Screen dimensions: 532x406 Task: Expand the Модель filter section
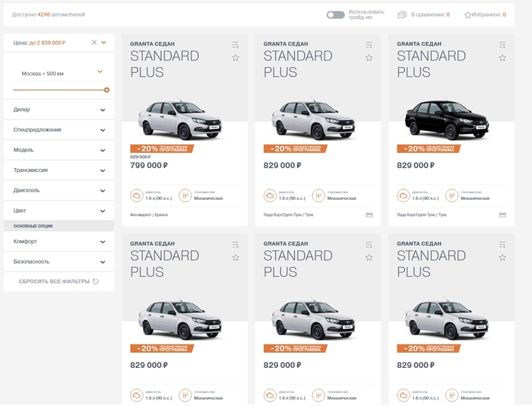point(103,151)
